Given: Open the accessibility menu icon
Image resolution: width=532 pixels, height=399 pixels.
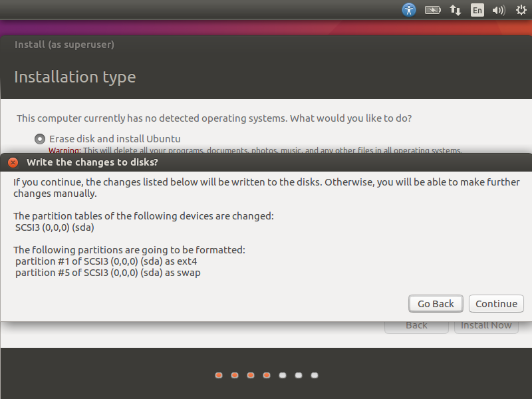Looking at the screenshot, I should (x=409, y=10).
